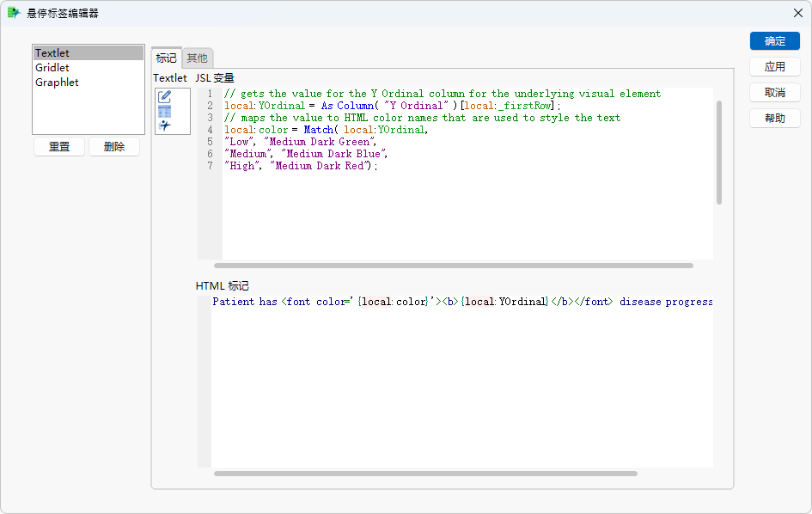Select Textlet in the list
This screenshot has width=812, height=514.
[x=89, y=52]
